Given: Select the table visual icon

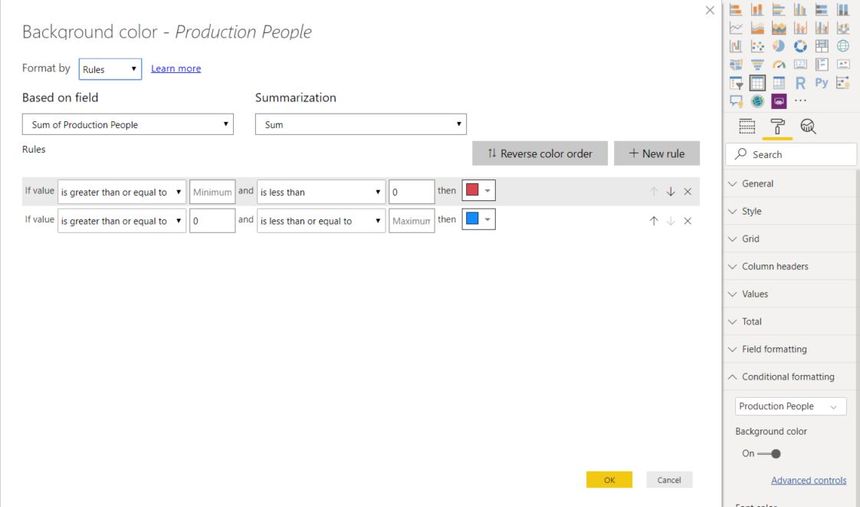Looking at the screenshot, I should [757, 83].
